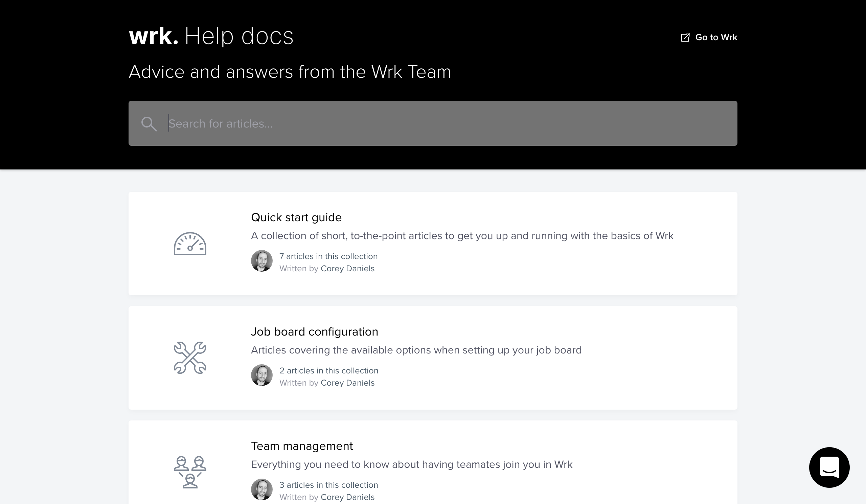Click description starting 'A collection of short'
This screenshot has height=504, width=866.
(462, 236)
